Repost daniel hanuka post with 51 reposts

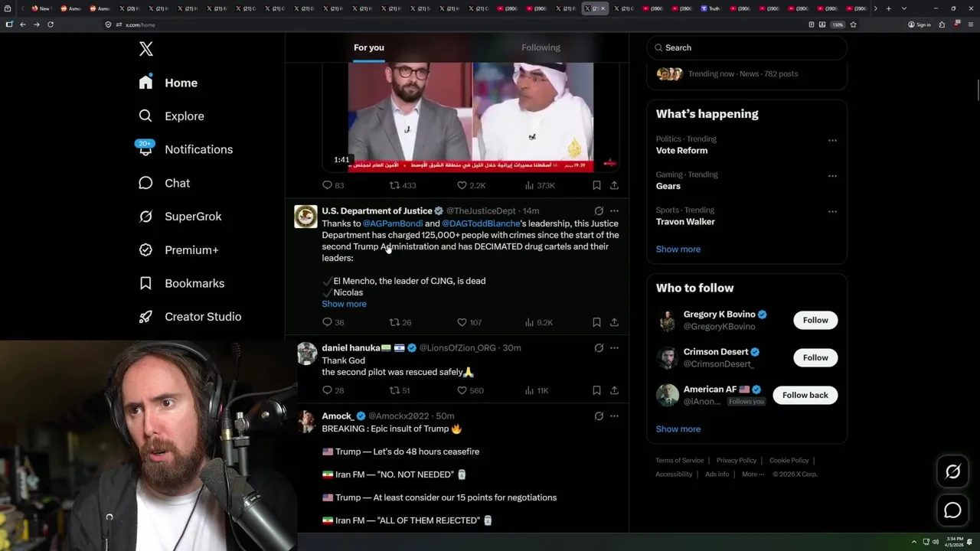(400, 390)
